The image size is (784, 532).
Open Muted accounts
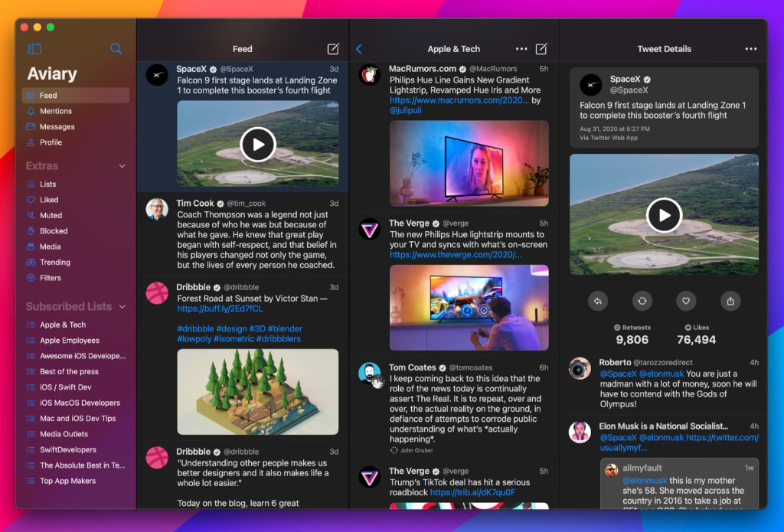point(76,215)
